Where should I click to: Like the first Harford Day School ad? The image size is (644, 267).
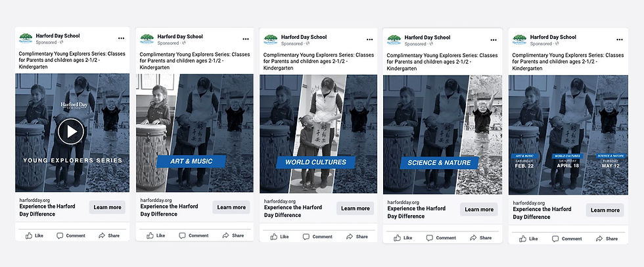click(x=34, y=235)
